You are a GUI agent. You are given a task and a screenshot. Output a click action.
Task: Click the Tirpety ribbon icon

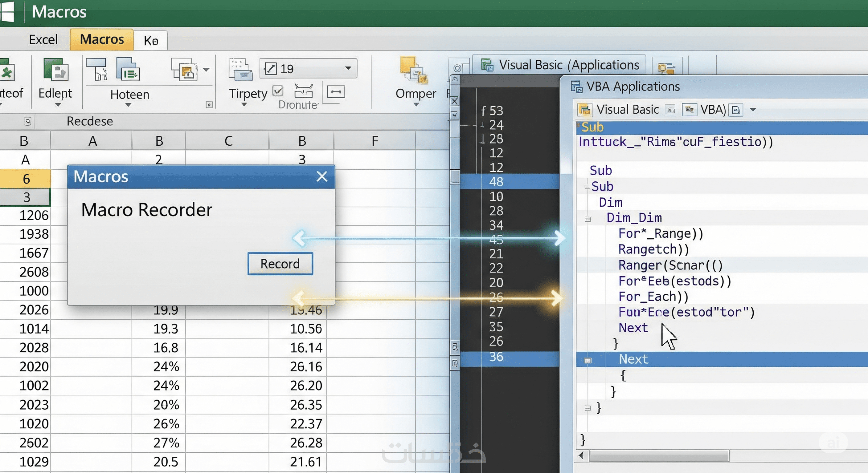240,69
